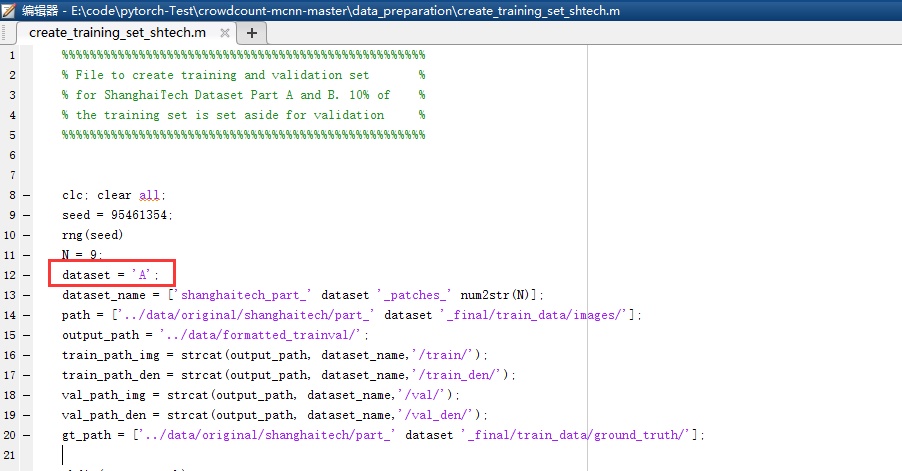Click the underlined 'all' keyword on line 8
The image size is (902, 471).
(x=149, y=195)
